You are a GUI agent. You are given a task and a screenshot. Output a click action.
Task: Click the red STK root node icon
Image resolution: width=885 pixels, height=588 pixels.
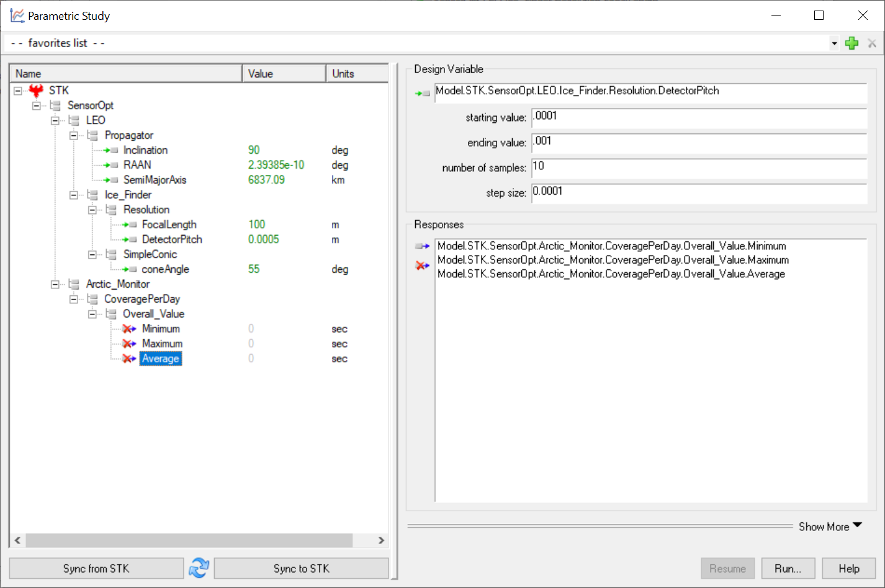click(36, 91)
